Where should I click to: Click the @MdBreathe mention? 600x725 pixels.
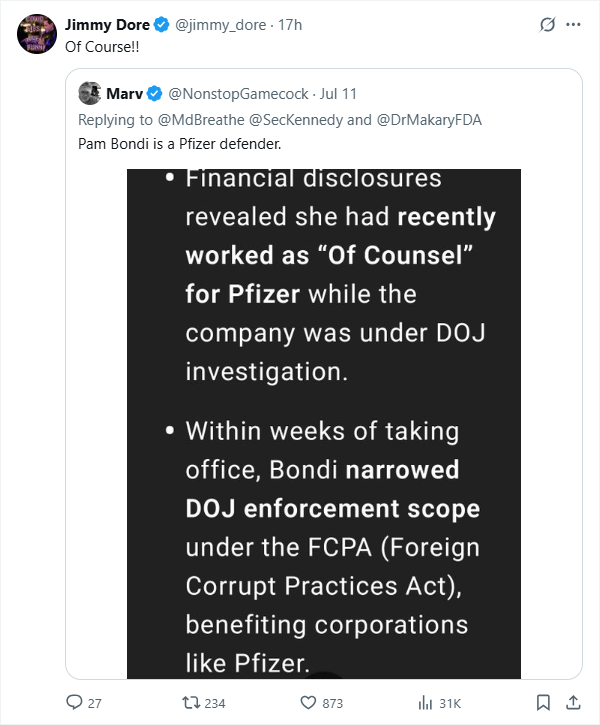[201, 120]
